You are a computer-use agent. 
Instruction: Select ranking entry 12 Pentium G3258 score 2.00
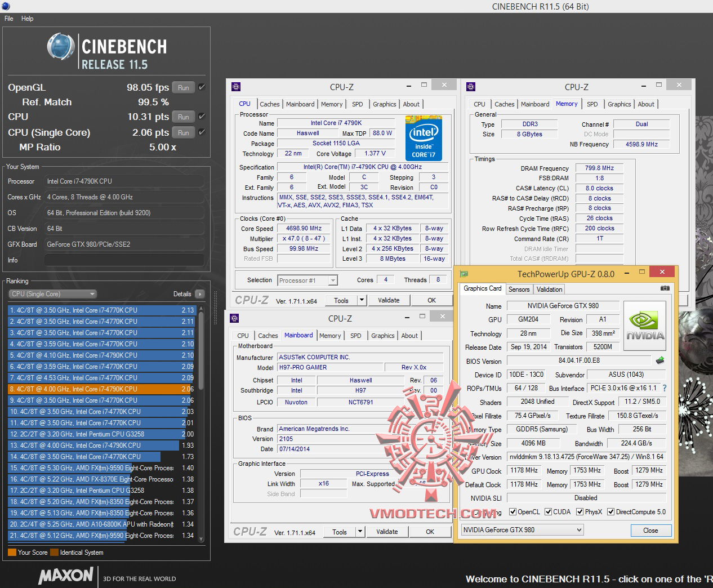click(101, 434)
